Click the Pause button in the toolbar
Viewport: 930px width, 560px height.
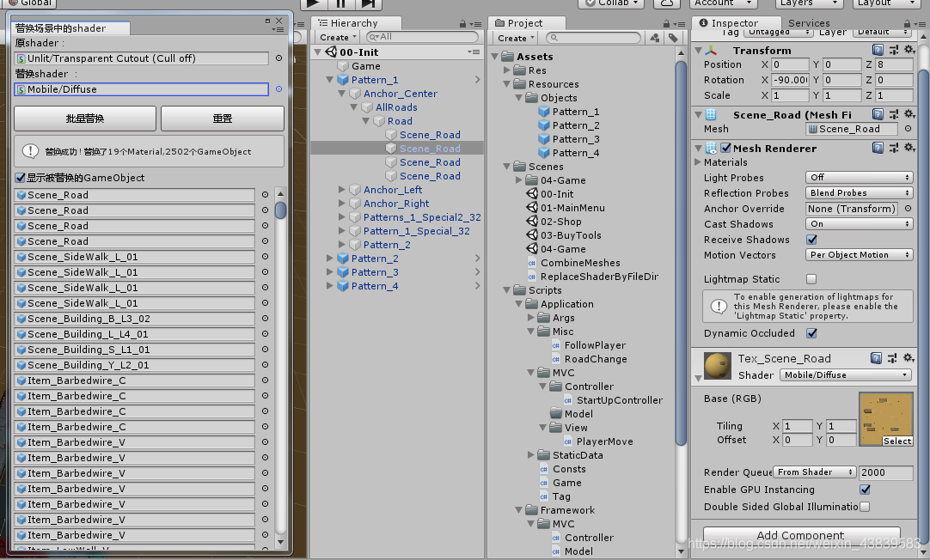click(x=340, y=3)
